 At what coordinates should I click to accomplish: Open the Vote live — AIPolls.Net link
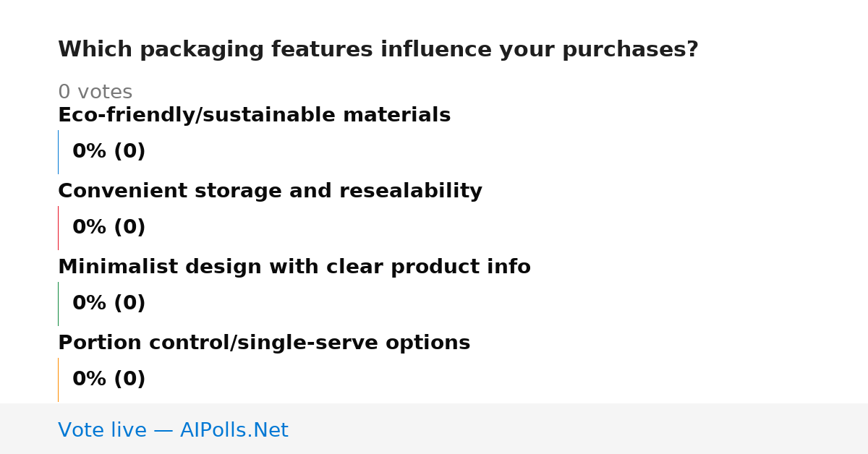click(173, 430)
